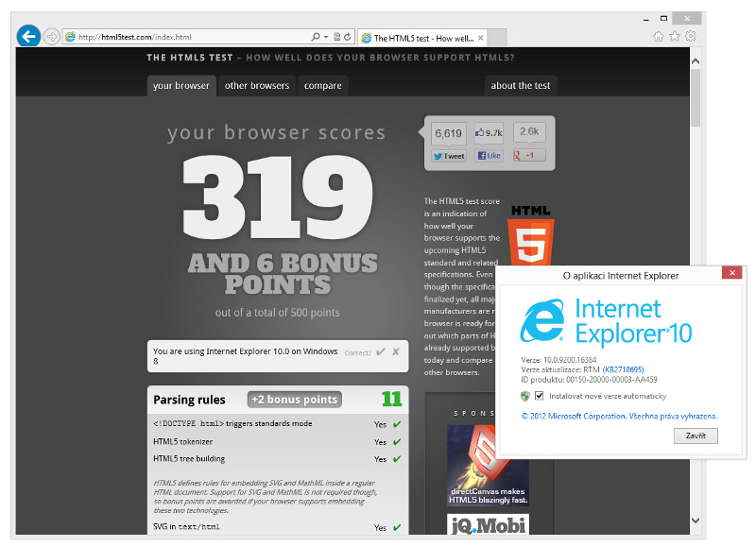
Task: Click the 6,619 tweet count bubble
Action: click(x=448, y=133)
